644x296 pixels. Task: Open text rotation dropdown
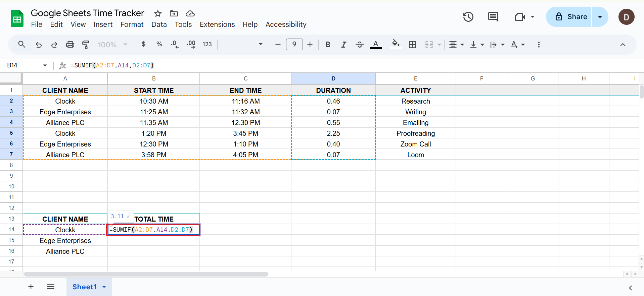(518, 44)
